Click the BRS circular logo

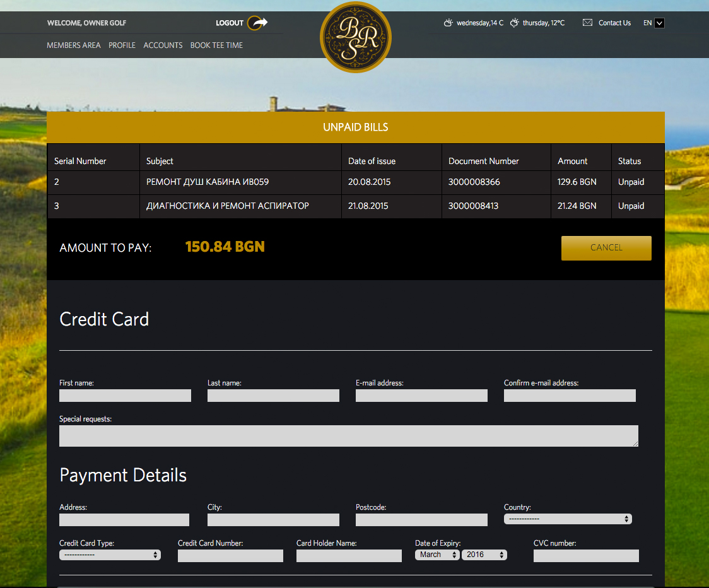click(356, 37)
